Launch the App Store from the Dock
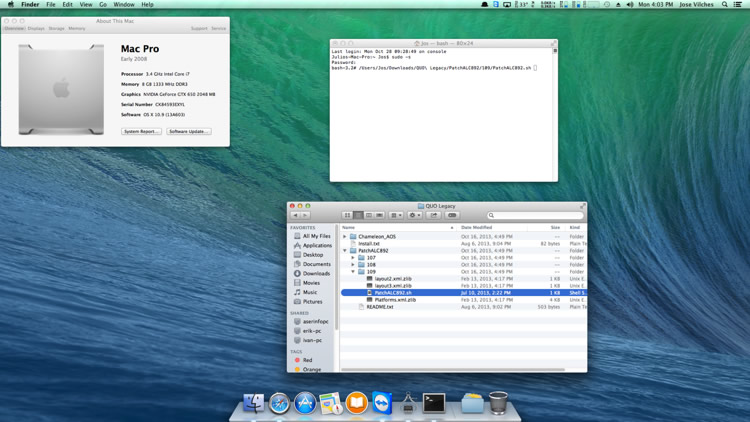 point(305,403)
